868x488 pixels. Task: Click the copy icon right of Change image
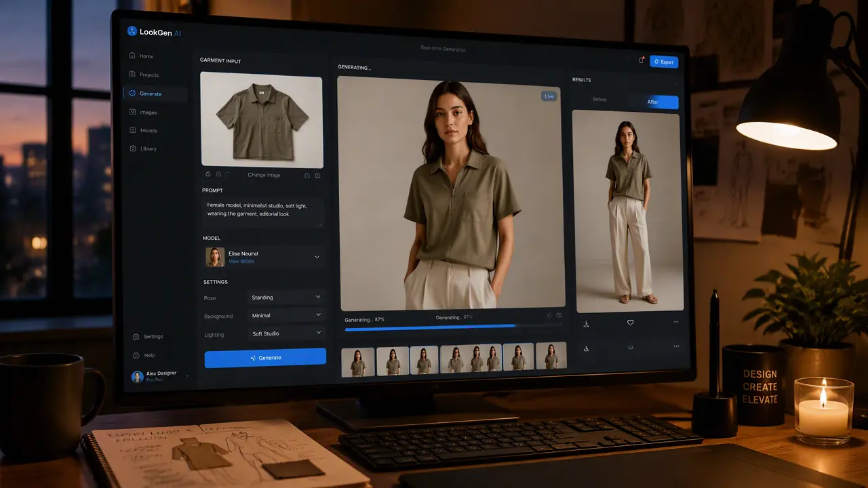307,176
